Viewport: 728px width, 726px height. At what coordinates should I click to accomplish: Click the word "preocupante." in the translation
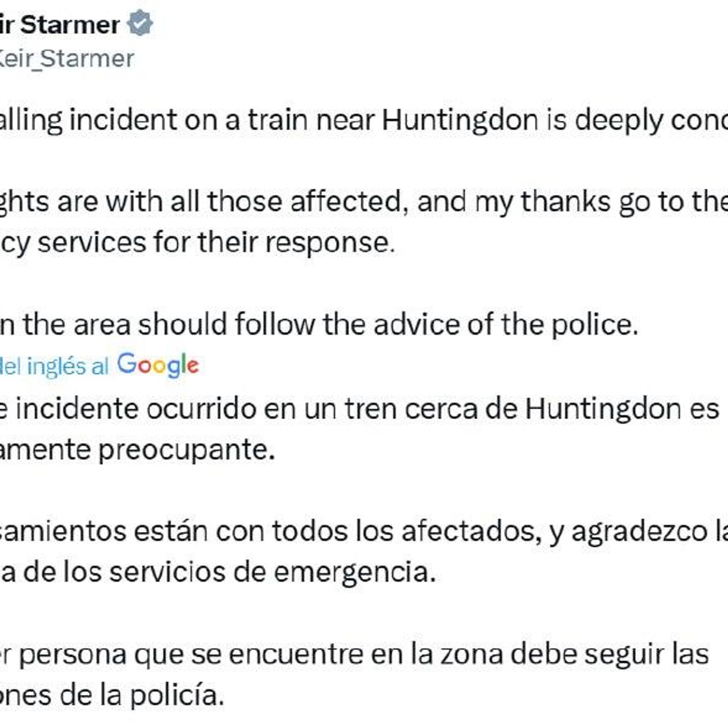point(187,450)
